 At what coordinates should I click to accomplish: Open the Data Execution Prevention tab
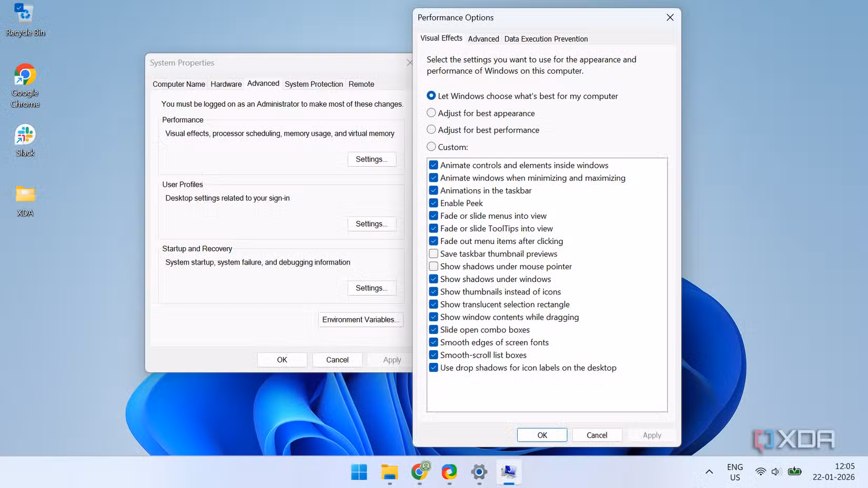coord(546,39)
